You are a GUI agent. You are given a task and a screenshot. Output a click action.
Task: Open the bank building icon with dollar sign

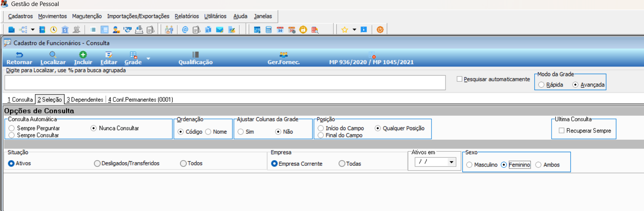point(65,30)
